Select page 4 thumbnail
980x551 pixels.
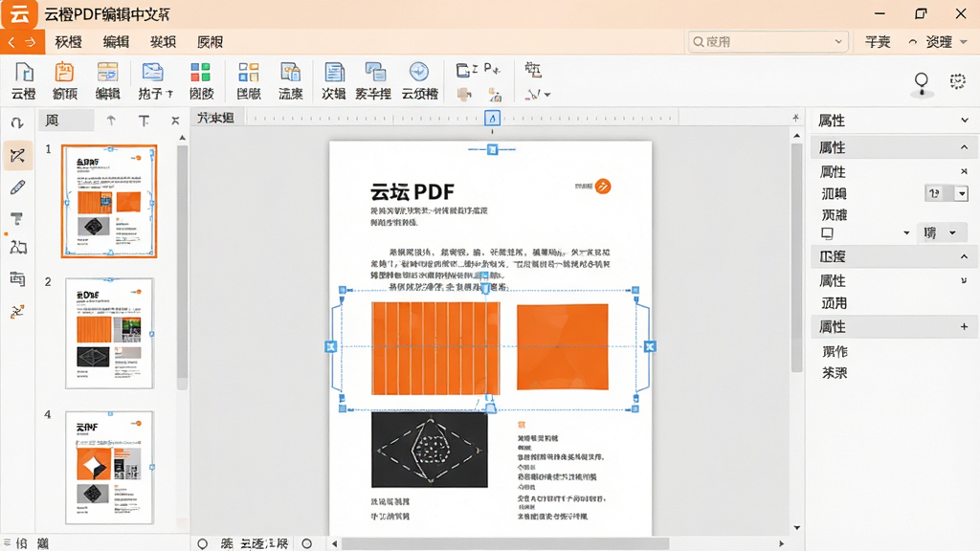109,467
